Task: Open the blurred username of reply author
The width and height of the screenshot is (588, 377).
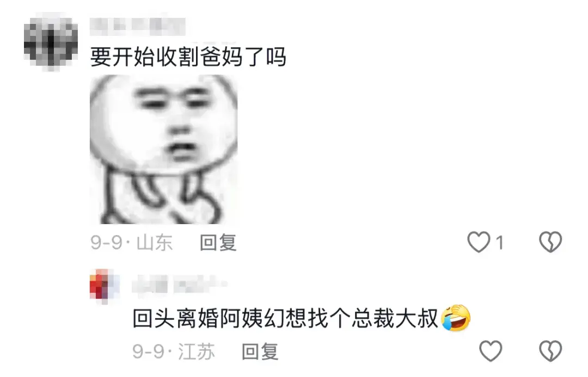Action: coord(179,285)
